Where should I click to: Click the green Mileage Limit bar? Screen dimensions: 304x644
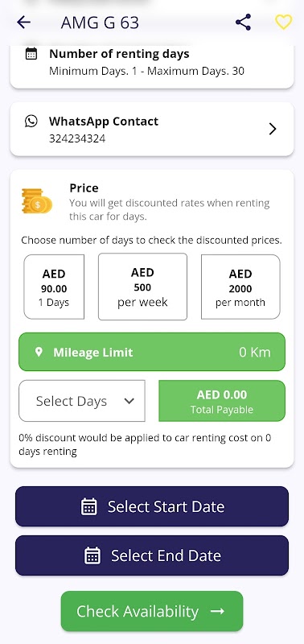click(x=152, y=352)
